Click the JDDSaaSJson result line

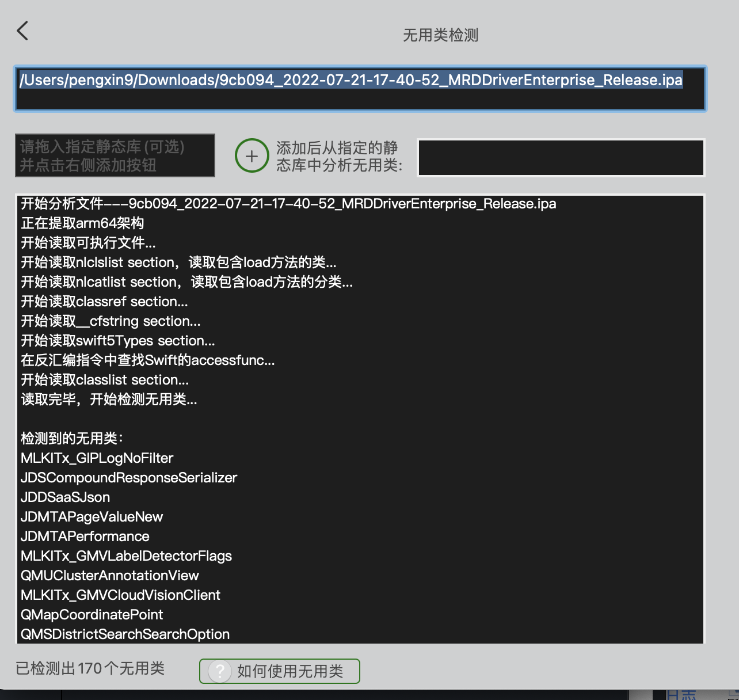tap(65, 497)
